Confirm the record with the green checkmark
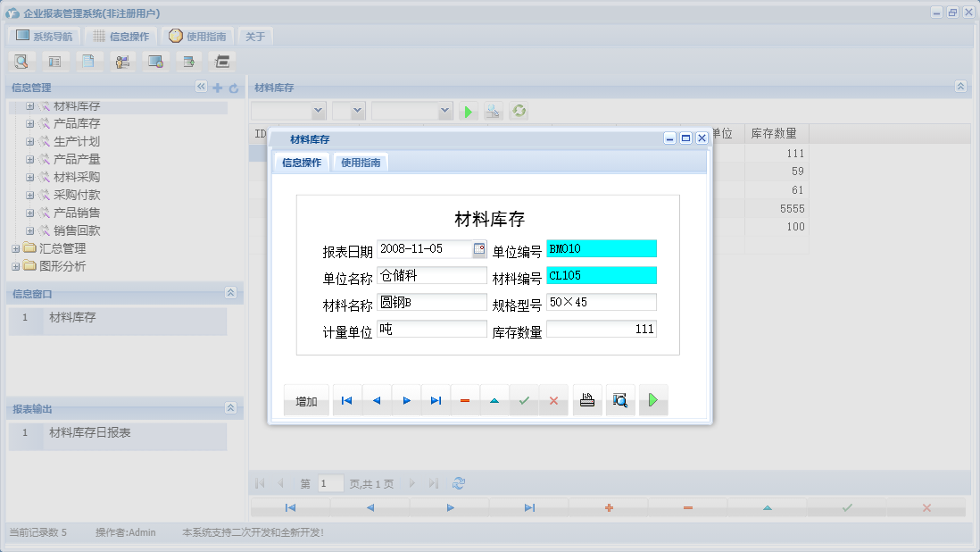The width and height of the screenshot is (980, 552). 524,400
